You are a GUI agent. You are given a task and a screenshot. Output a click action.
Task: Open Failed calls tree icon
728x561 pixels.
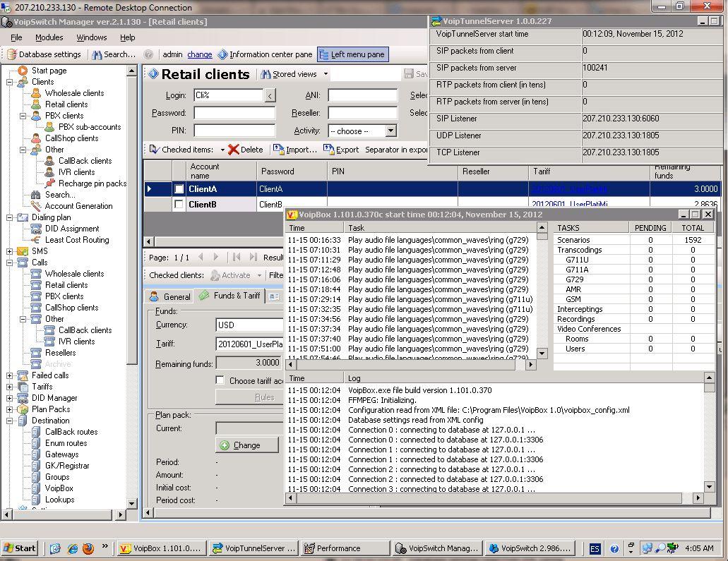pos(23,375)
